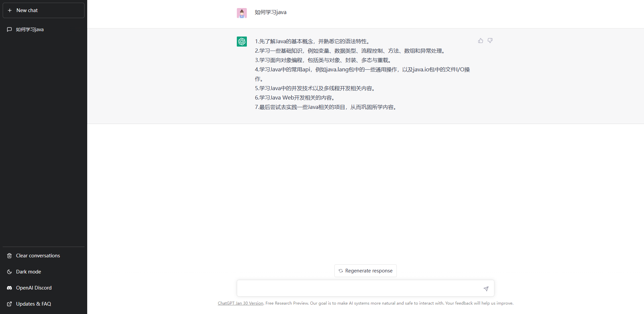Click the paper plane send icon
This screenshot has width=644, height=314.
click(x=486, y=289)
